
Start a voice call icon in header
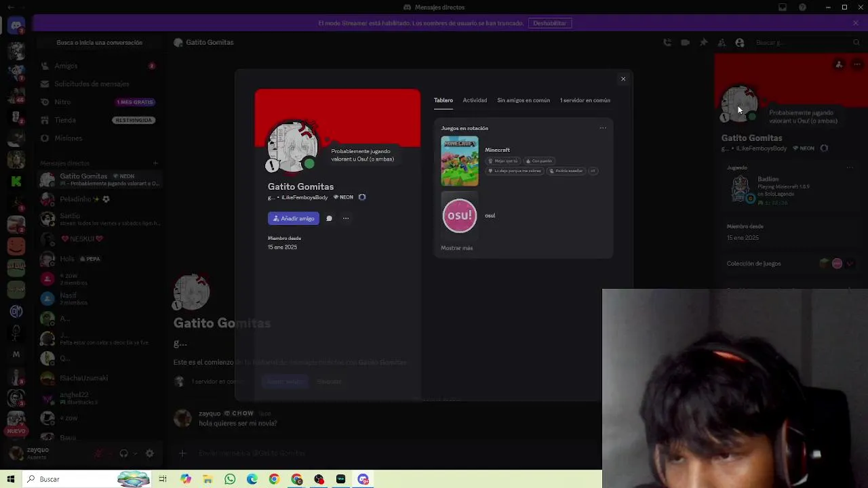[x=667, y=42]
